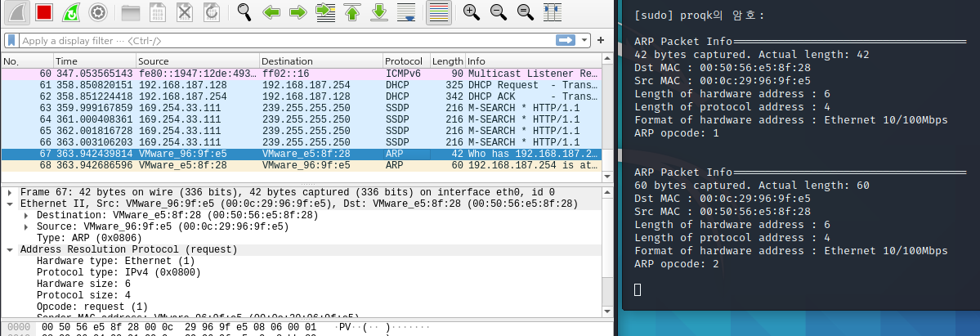Open the recent filters dropdown arrow
Screen dimensions: 980x336
[x=584, y=41]
